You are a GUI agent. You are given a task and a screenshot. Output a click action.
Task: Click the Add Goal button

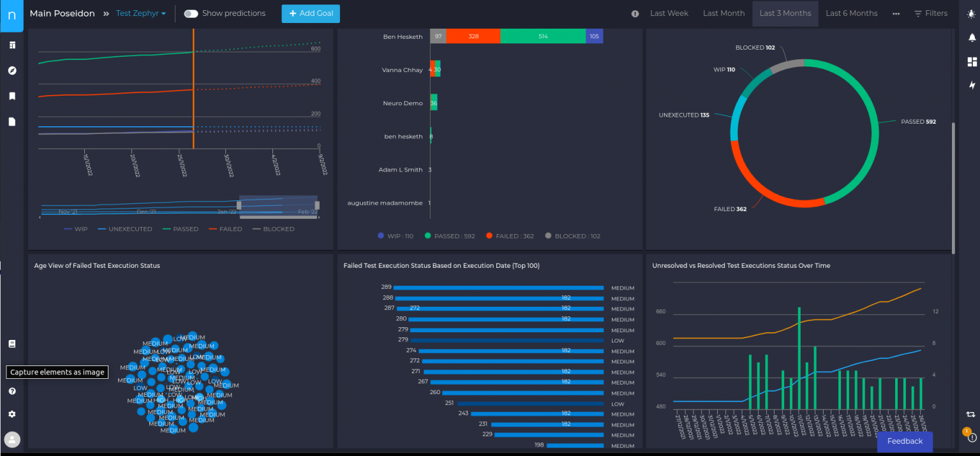pyautogui.click(x=311, y=13)
